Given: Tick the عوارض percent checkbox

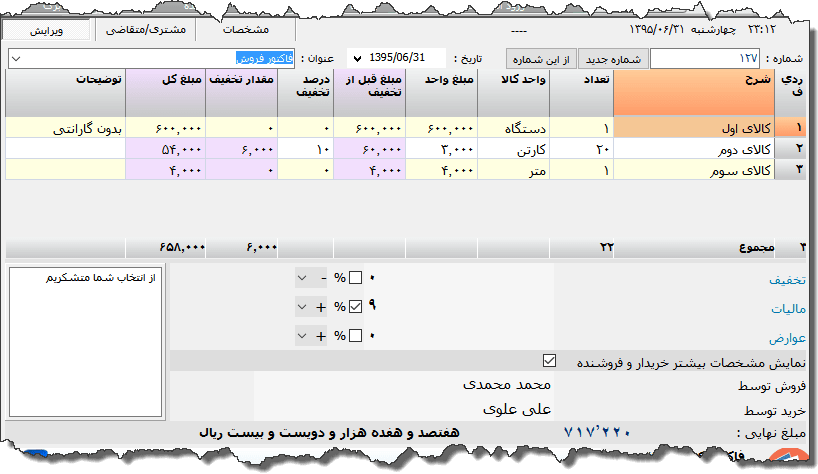Looking at the screenshot, I should coord(355,337).
